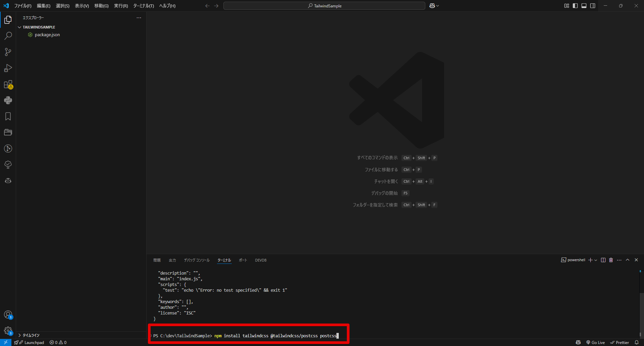The image size is (644, 346).
Task: Click Go Live in the status bar
Action: tap(595, 342)
